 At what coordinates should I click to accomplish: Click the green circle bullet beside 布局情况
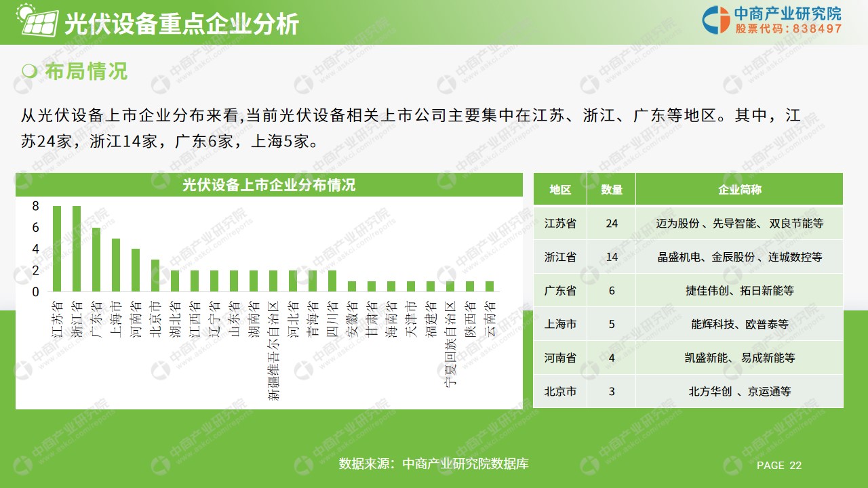coord(29,71)
